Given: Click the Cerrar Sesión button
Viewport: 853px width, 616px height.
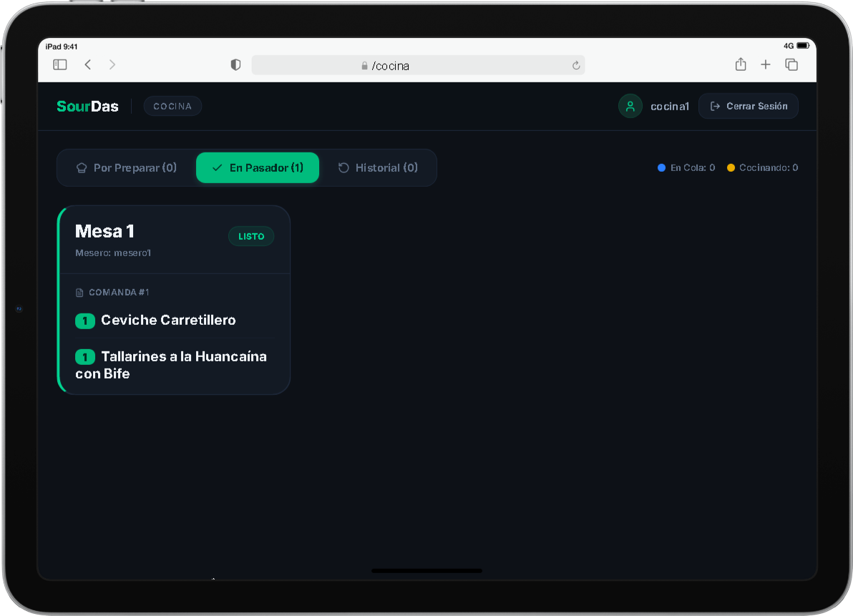Looking at the screenshot, I should point(749,106).
